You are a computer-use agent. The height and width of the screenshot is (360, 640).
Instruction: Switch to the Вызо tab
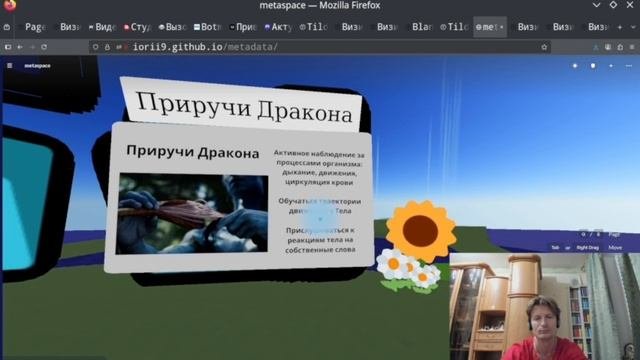coord(173,27)
